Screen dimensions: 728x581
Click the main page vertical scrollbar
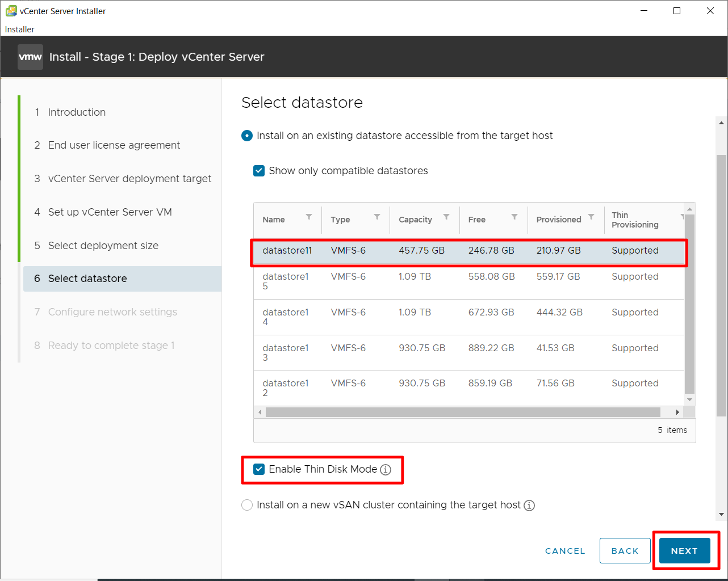(x=721, y=285)
